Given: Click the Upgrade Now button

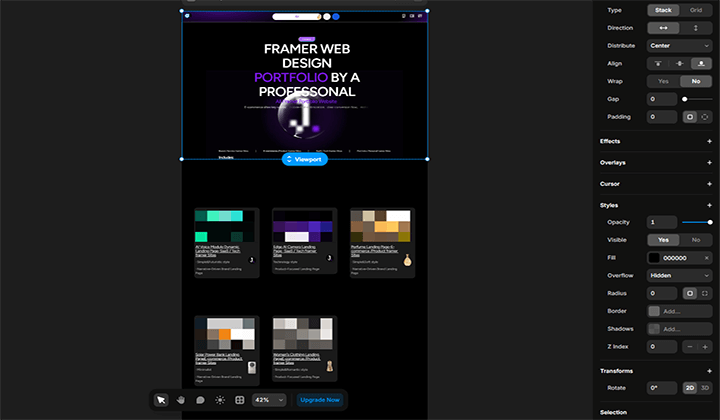Looking at the screenshot, I should [x=320, y=400].
